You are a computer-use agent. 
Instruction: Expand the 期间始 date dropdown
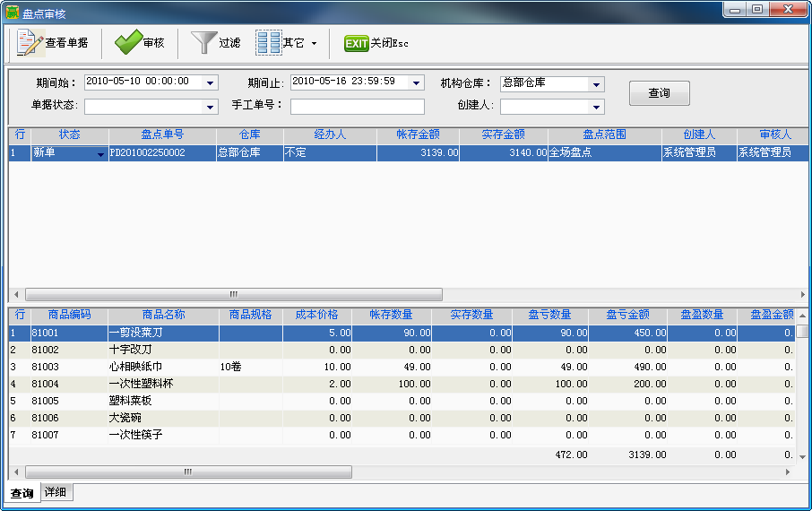coord(211,83)
